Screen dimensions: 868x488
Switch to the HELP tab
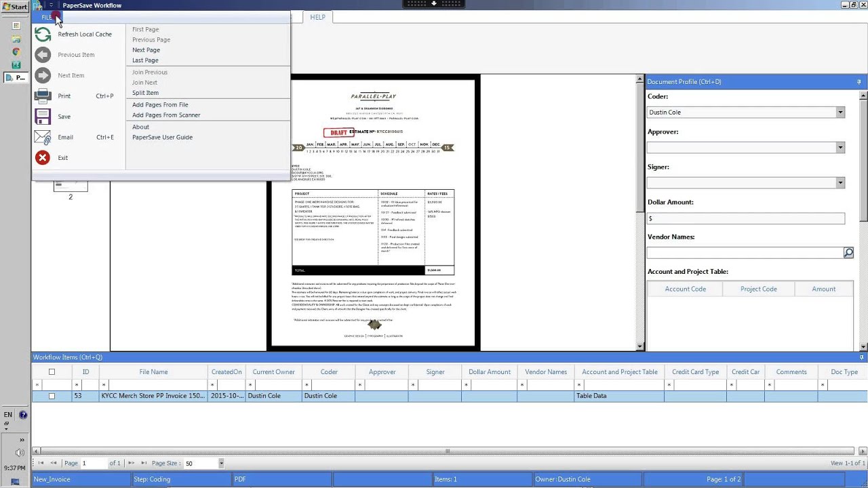tap(318, 17)
